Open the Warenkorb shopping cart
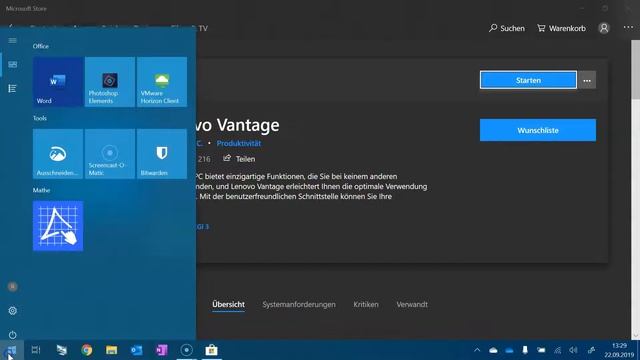The height and width of the screenshot is (360, 640). [561, 28]
